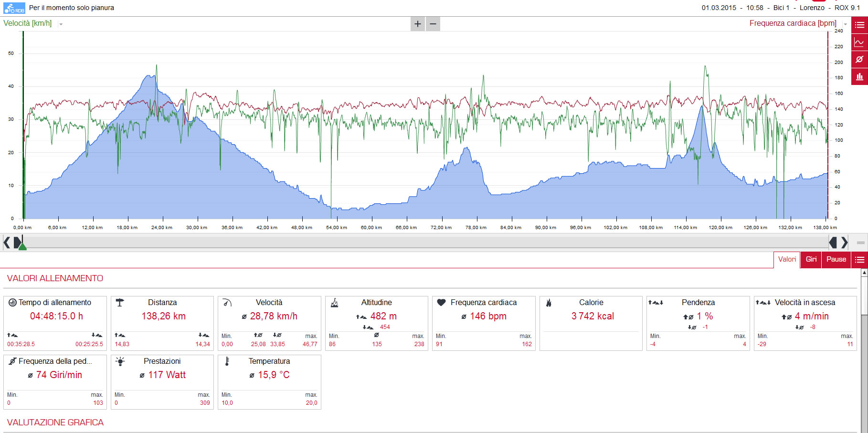Image resolution: width=868 pixels, height=433 pixels.
Task: Select the right range handle on slider
Action: [833, 243]
